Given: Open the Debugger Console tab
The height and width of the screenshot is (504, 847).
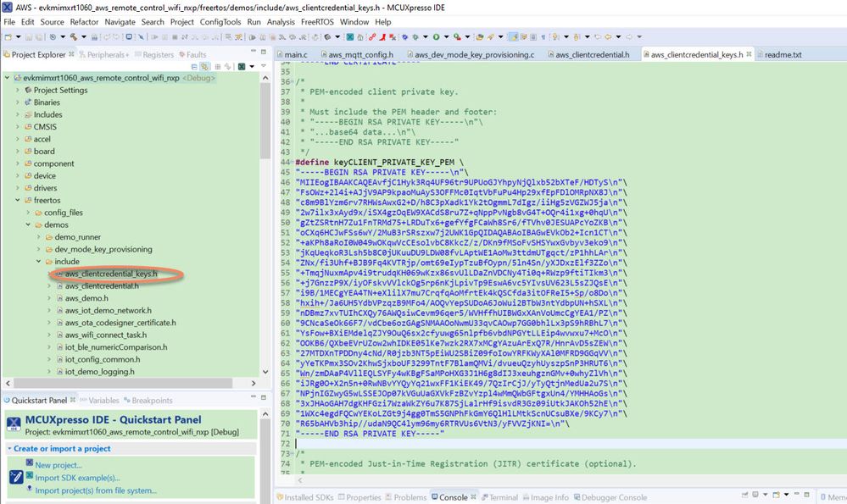Looking at the screenshot, I should coord(610,497).
